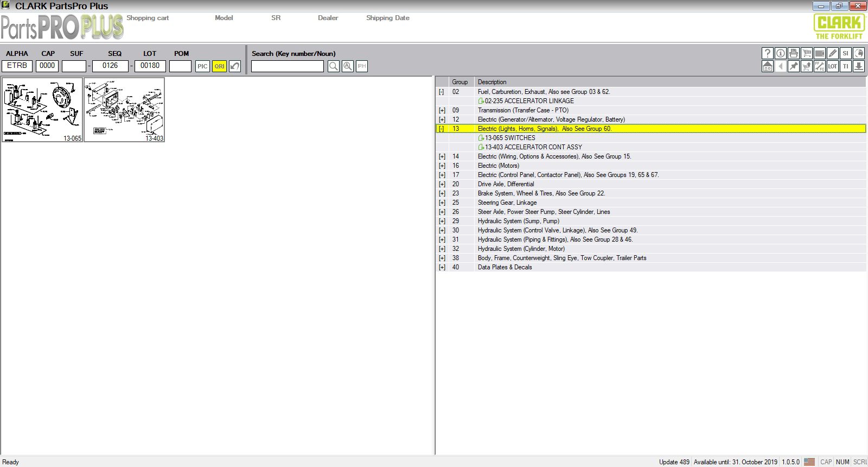This screenshot has width=868, height=467.
Task: Click the US flag language icon
Action: point(809,462)
